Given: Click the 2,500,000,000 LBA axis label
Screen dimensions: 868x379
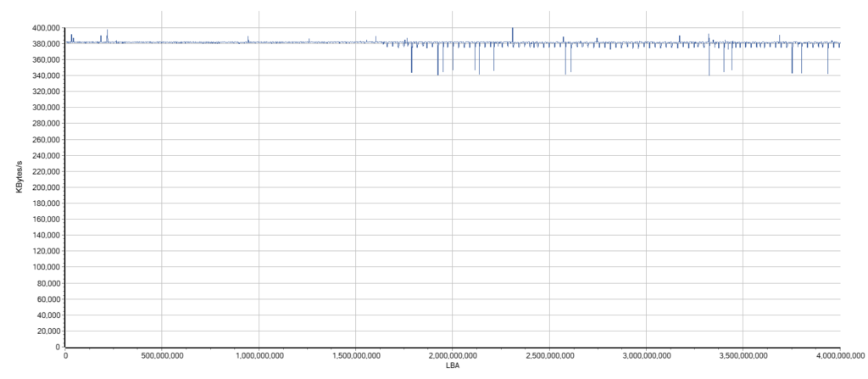Looking at the screenshot, I should [549, 355].
